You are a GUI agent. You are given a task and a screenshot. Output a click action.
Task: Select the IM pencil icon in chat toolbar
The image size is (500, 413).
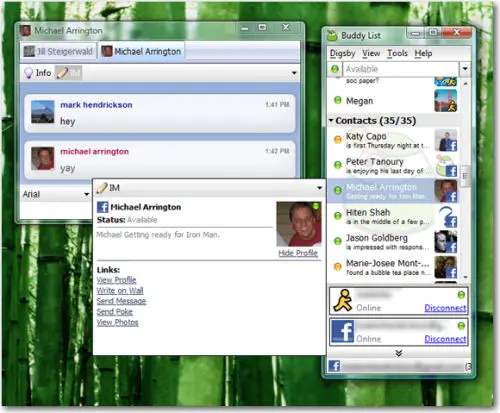(x=62, y=73)
